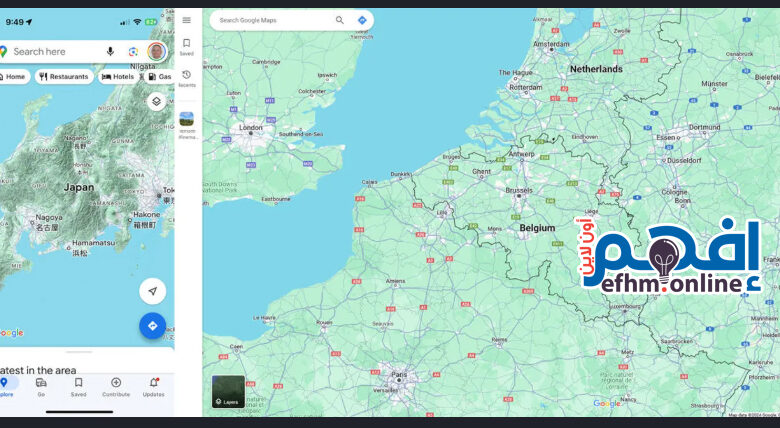Click the Amsterdam label on the map
The image size is (780, 428).
click(551, 44)
